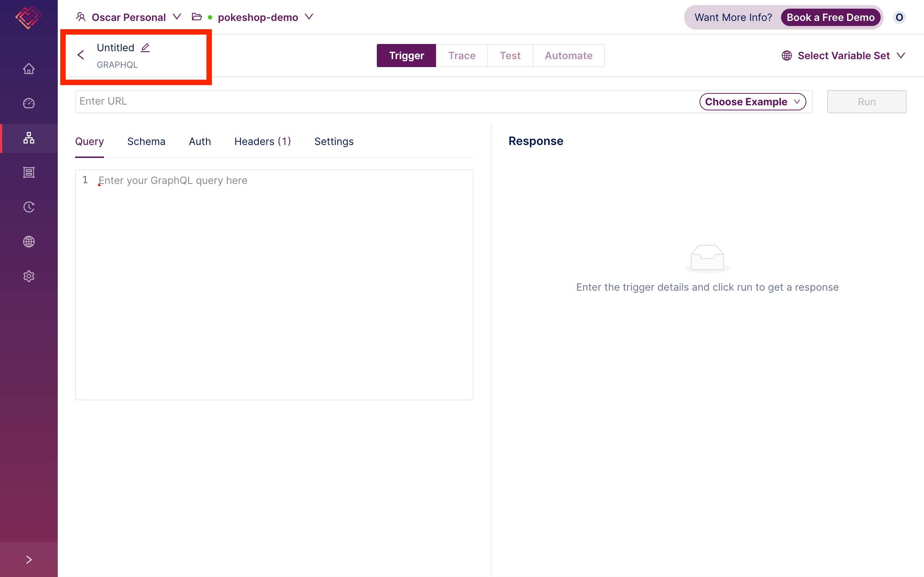
Task: Select the graph/topology icon in sidebar
Action: pos(29,138)
